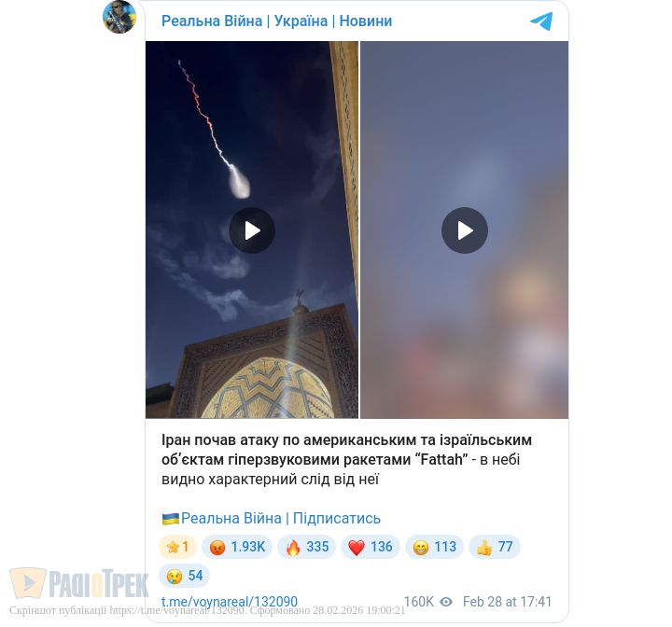
Task: Open channel title Реальна Війна | Україна | Новини
Action: pos(277,21)
